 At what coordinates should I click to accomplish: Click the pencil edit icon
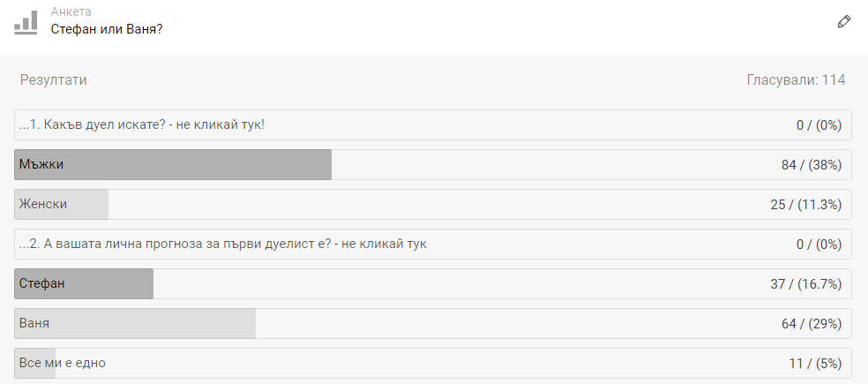click(843, 22)
